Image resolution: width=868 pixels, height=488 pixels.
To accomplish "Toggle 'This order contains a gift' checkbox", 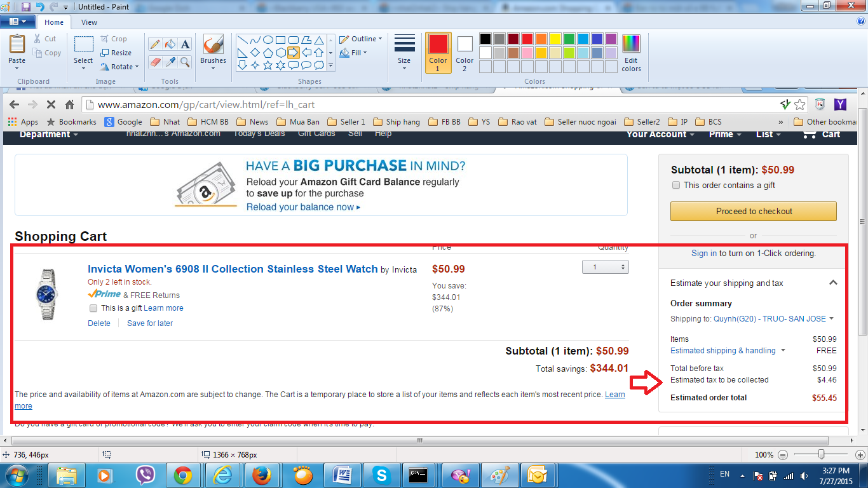I will 676,186.
